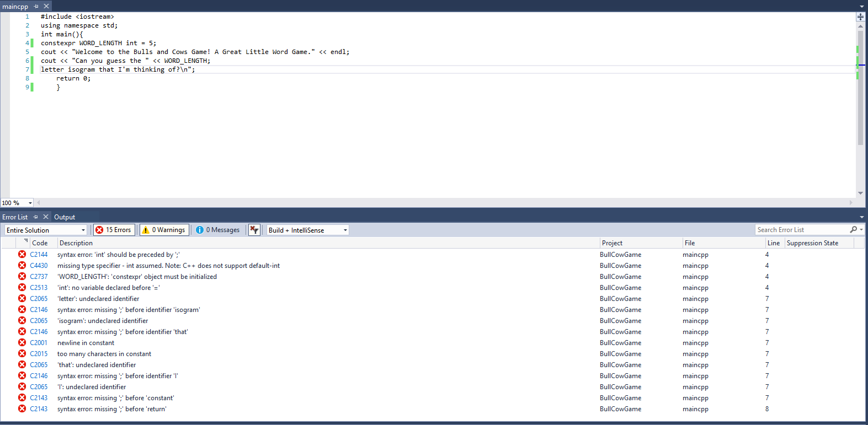Open the Error List window options dropdown
Screen dimensions: 868x425
pos(861,217)
